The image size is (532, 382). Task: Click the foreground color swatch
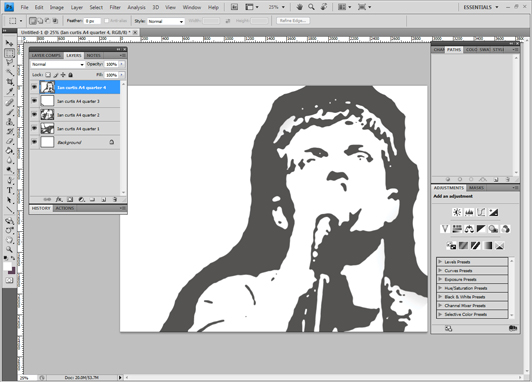click(7, 267)
